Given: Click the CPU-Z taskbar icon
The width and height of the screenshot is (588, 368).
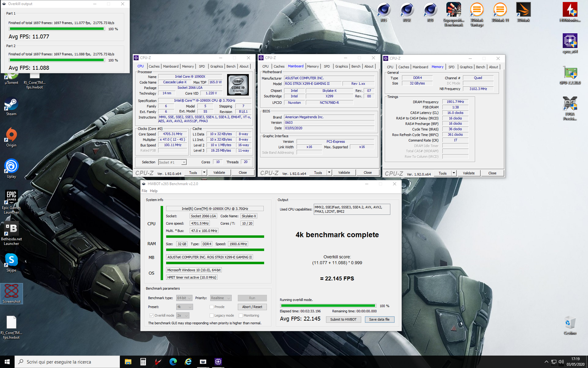Looking at the screenshot, I should (218, 362).
